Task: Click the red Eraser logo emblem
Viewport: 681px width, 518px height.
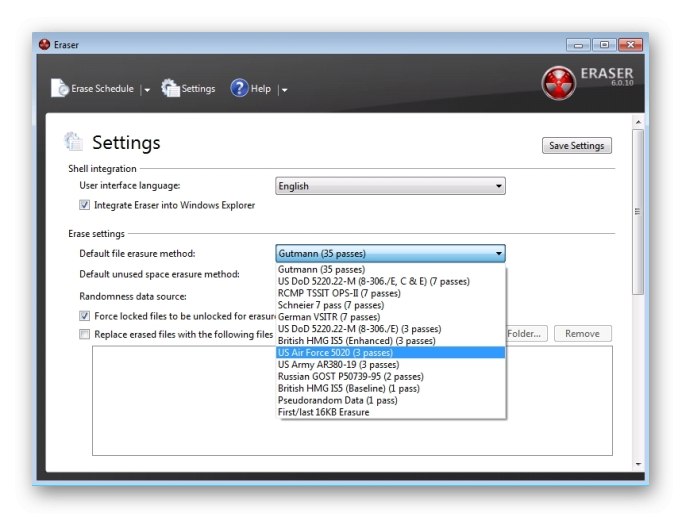Action: click(559, 83)
